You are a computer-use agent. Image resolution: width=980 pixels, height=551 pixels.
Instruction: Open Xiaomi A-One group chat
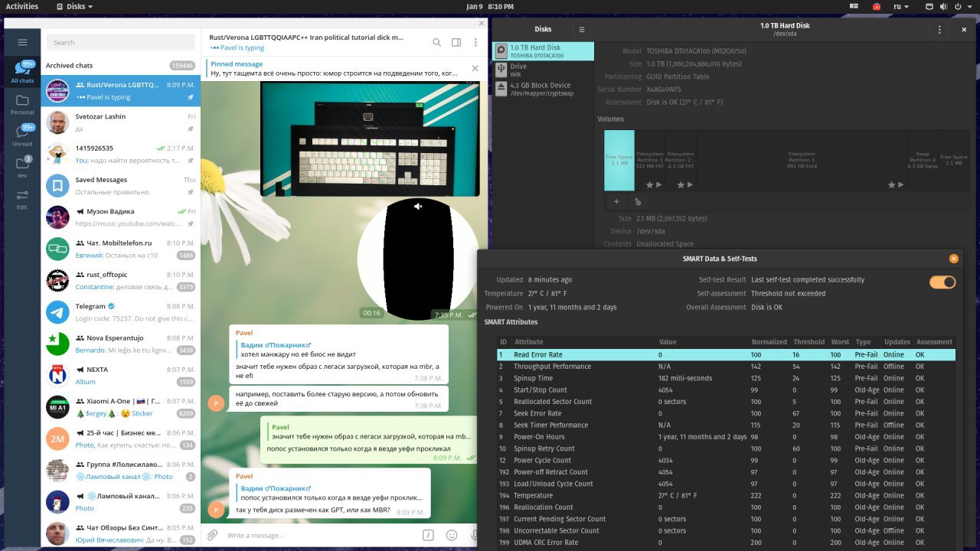(x=121, y=407)
